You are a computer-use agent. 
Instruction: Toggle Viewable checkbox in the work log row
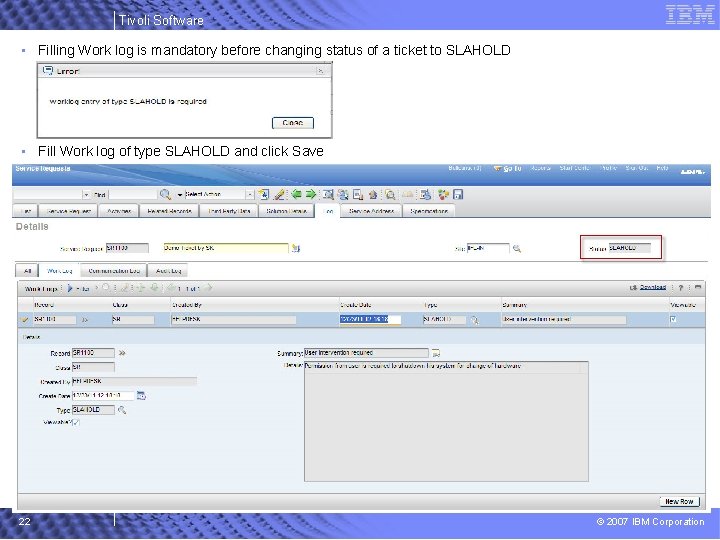pos(673,319)
